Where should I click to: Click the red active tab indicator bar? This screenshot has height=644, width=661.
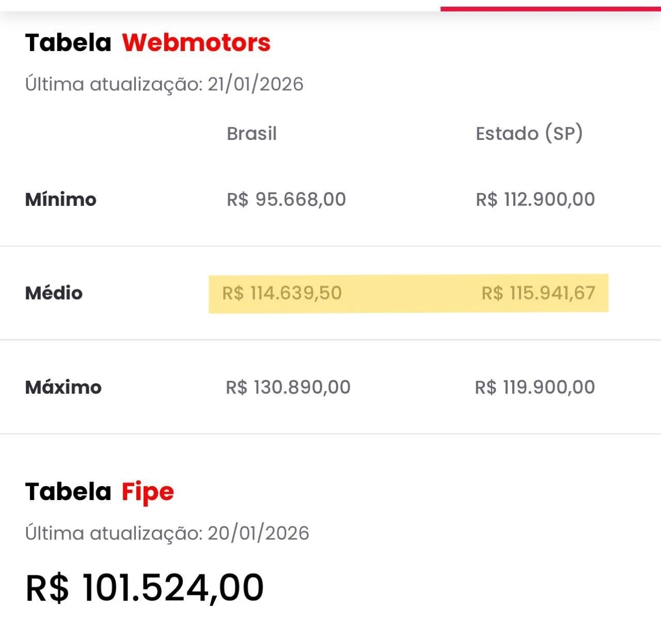click(550, 8)
